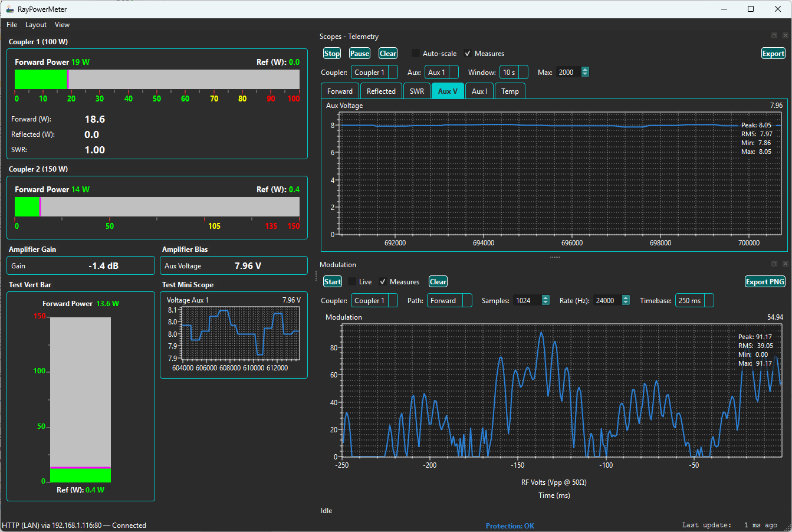
Task: Click the Pause button in Scopes
Action: 360,54
